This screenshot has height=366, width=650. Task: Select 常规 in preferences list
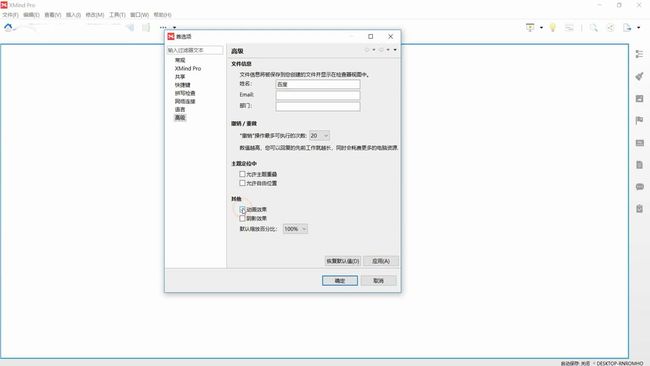180,60
